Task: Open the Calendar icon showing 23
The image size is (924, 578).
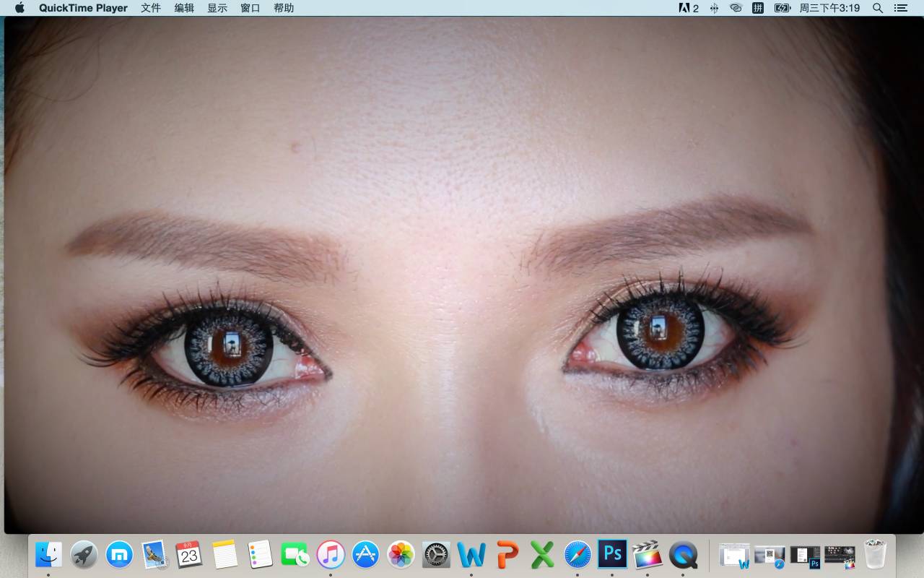Action: point(189,555)
